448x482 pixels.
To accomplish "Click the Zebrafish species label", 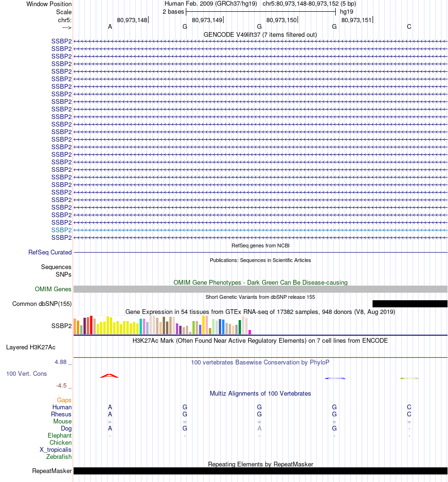I will point(59,457).
